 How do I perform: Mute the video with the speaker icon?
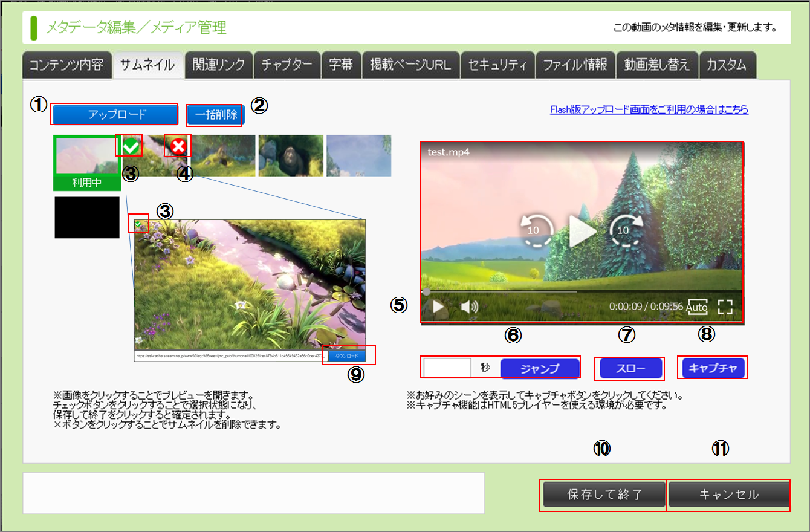click(470, 307)
